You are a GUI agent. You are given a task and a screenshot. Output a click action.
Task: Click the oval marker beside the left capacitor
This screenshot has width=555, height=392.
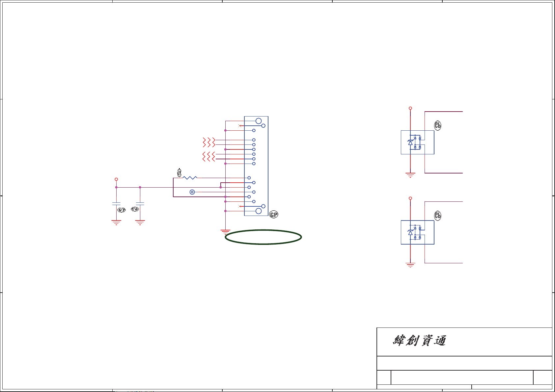122,210
